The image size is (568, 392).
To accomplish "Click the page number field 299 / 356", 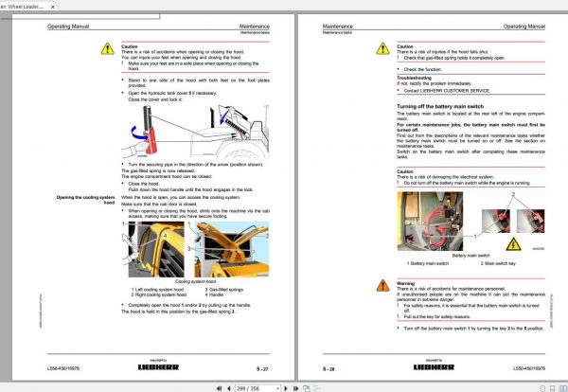I will pyautogui.click(x=256, y=388).
